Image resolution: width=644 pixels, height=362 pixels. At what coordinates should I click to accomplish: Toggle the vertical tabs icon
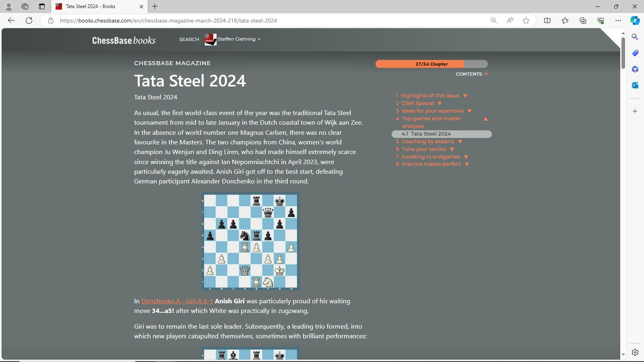coord(42,6)
